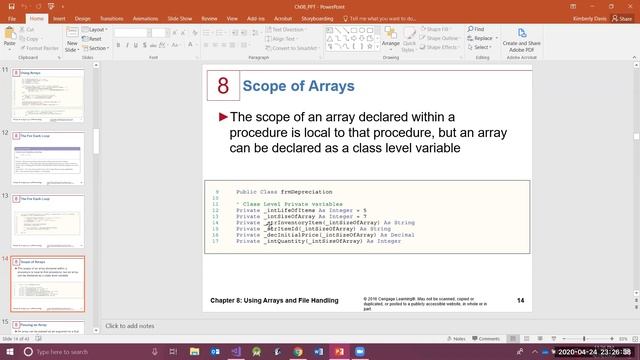The image size is (640, 360).
Task: Switch to the View tab
Action: pyautogui.click(x=232, y=19)
